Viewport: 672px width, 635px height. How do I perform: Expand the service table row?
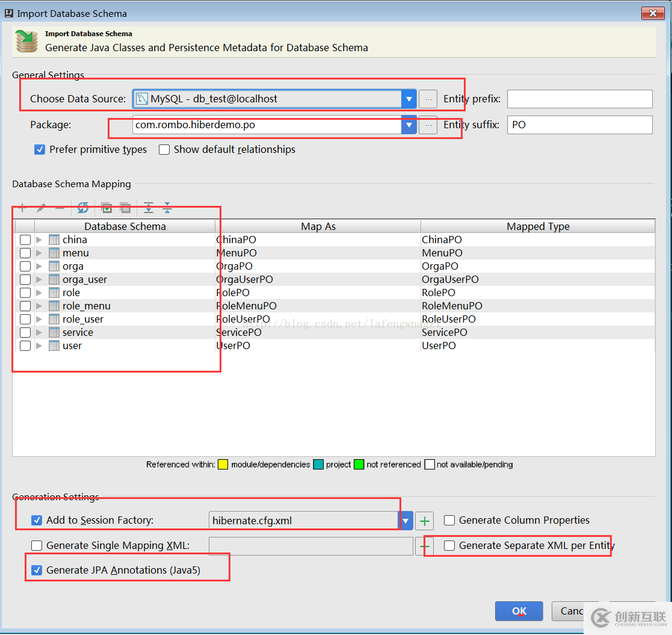click(x=39, y=332)
